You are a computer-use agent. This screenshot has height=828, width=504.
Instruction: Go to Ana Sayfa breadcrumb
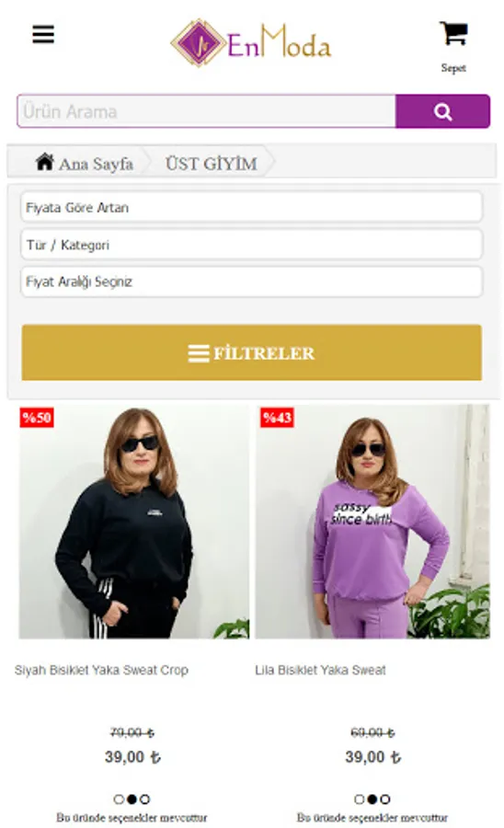96,164
